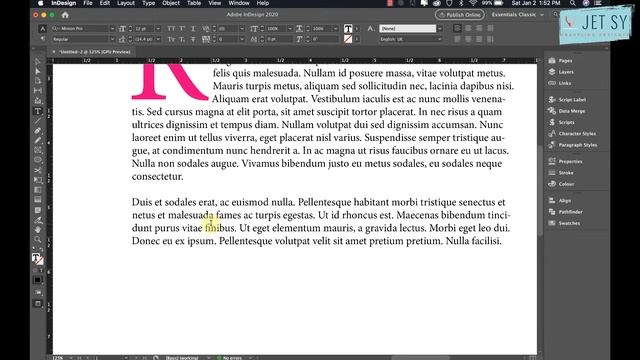Screen dimensions: 640x360
Task: Open the vertical scale percentage dropdown
Action: (290, 29)
